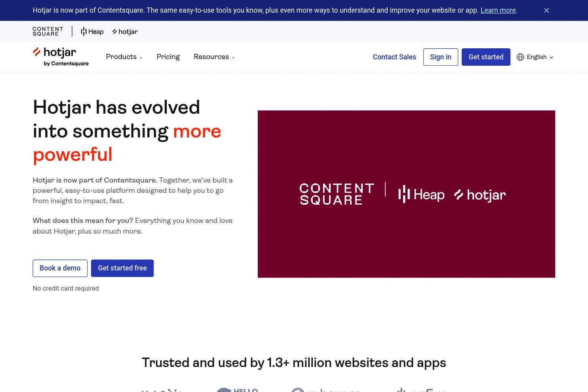Follow the Learn more link in banner
The width and height of the screenshot is (588, 392).
(x=498, y=10)
